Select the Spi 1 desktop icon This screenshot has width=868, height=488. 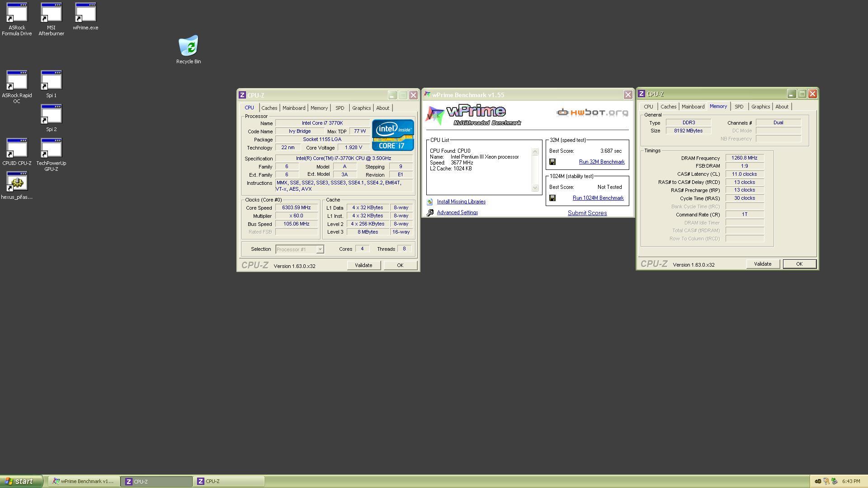click(51, 84)
